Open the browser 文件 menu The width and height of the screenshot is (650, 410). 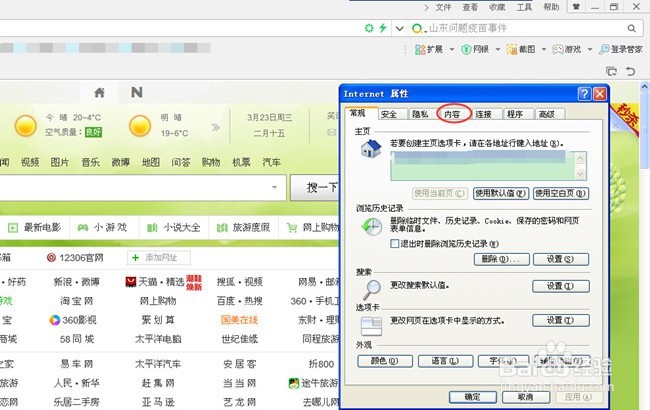[443, 7]
